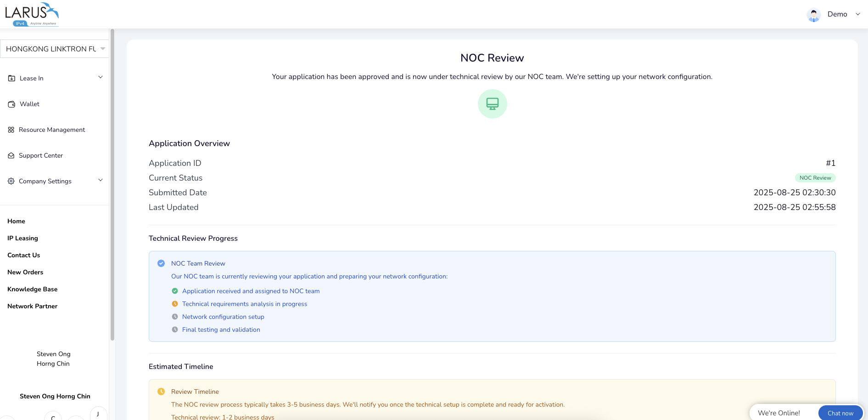This screenshot has height=420, width=868.
Task: Expand the Lease In menu chevron
Action: [x=101, y=77]
